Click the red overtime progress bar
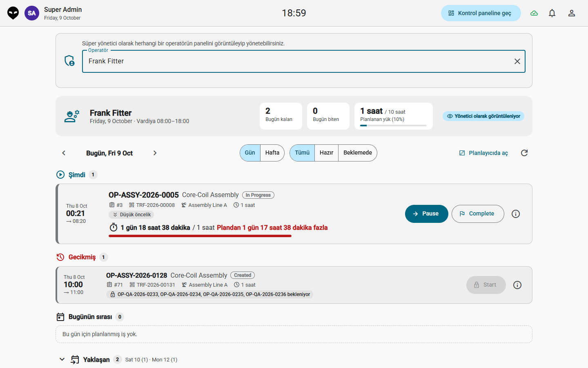The image size is (588, 368). click(x=200, y=236)
